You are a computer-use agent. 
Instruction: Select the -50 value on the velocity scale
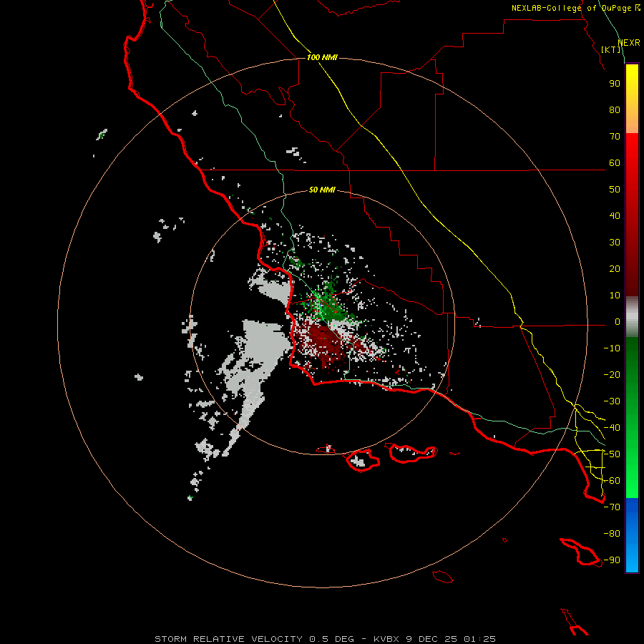pyautogui.click(x=612, y=454)
